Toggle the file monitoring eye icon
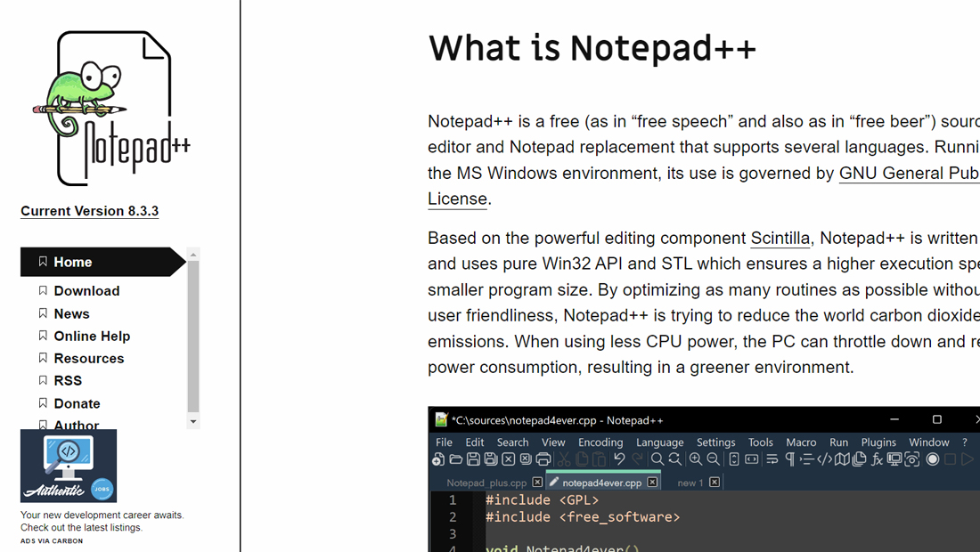 click(912, 459)
